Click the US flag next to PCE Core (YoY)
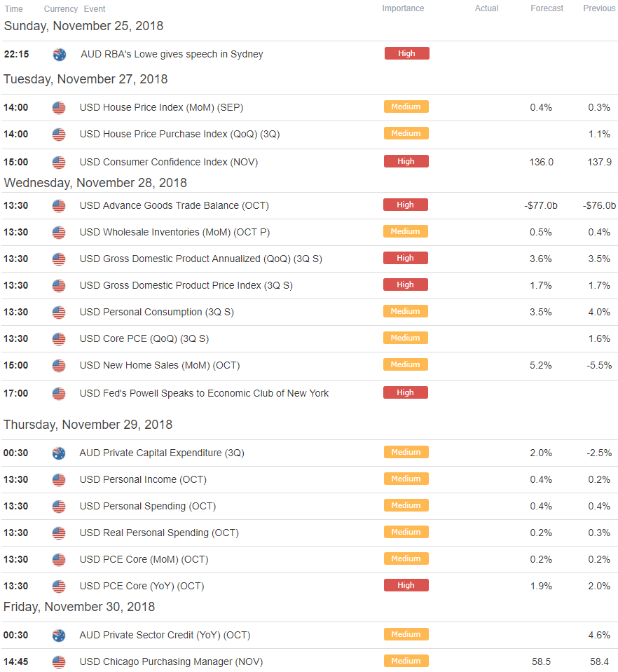 click(x=59, y=587)
